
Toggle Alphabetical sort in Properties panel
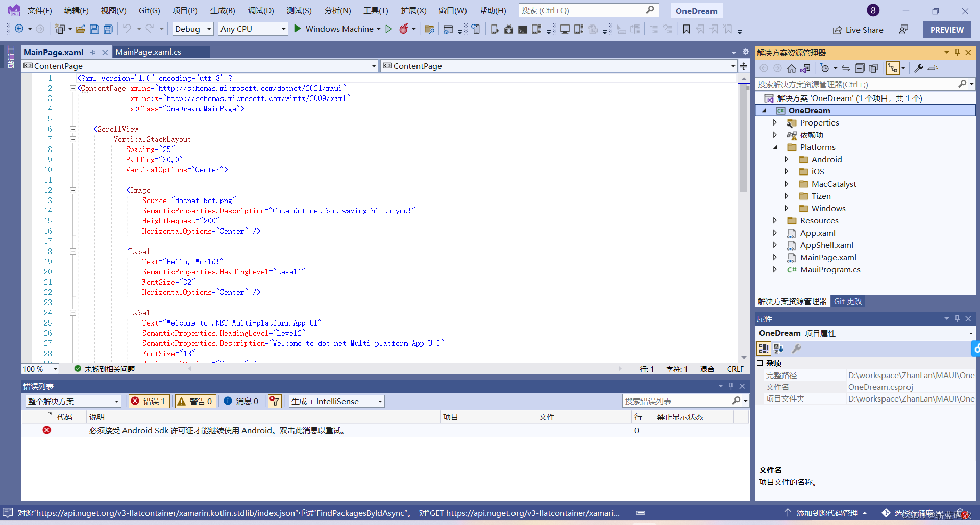coord(778,348)
